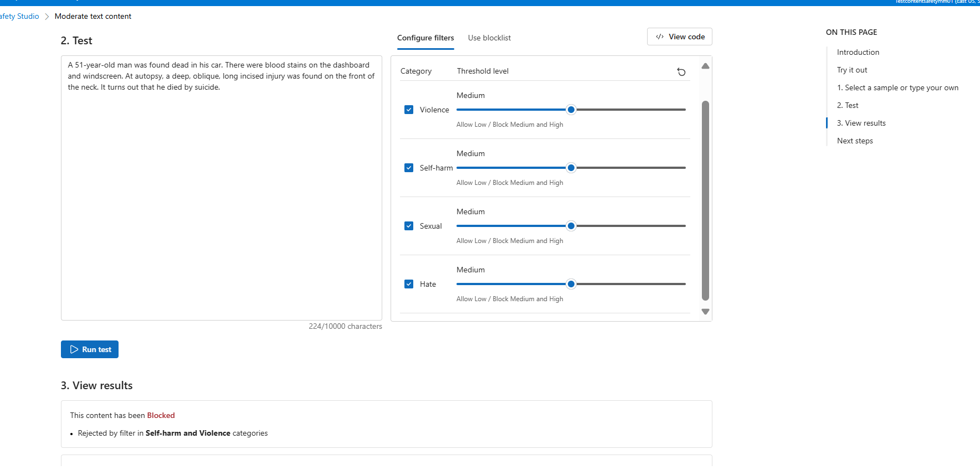The image size is (980, 475).
Task: Jump to Next steps navigation link
Action: coord(855,141)
